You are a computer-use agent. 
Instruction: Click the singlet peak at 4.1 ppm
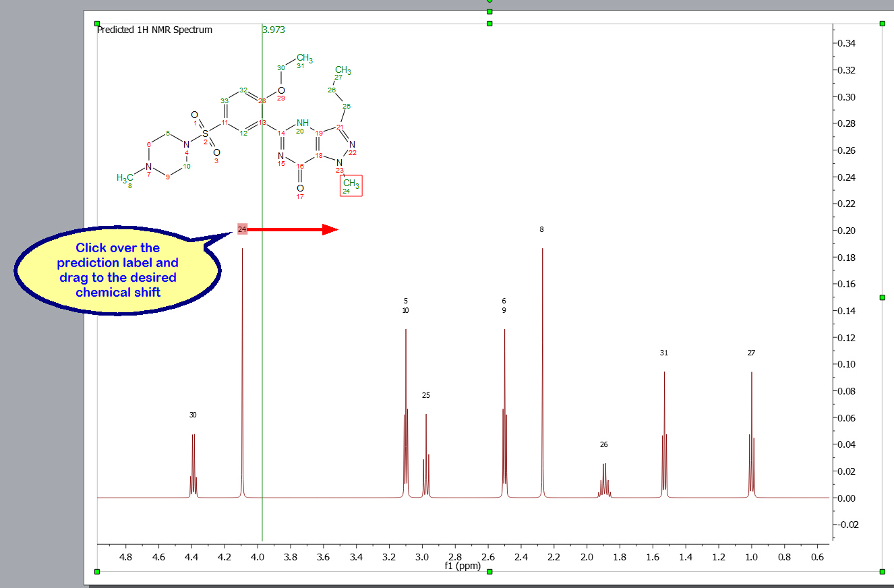pos(242,373)
